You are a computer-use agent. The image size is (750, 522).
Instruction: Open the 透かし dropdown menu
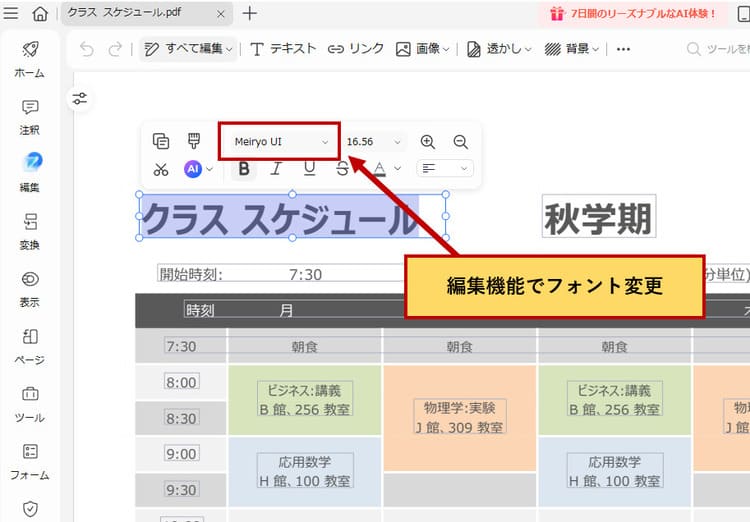(x=499, y=49)
